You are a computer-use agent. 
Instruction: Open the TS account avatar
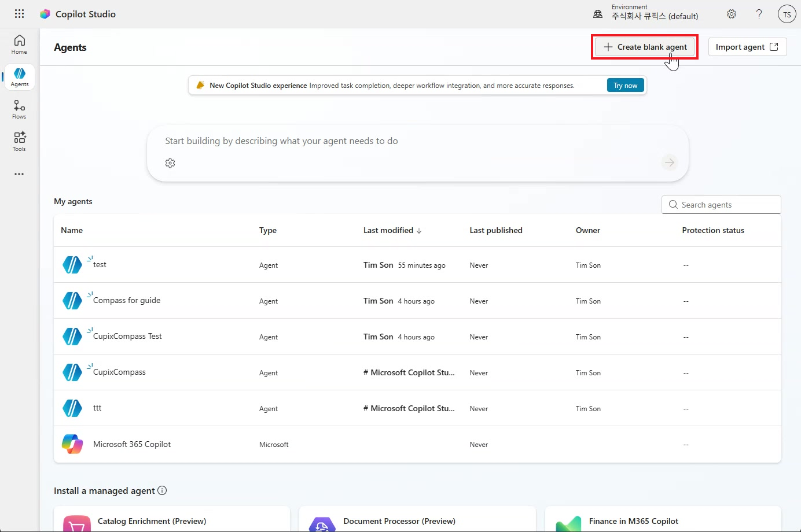[787, 14]
